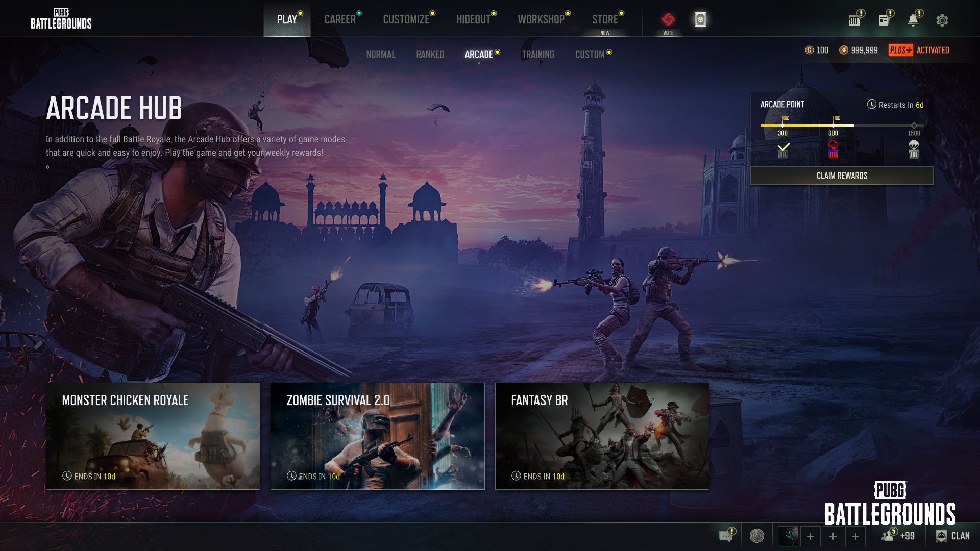Image resolution: width=980 pixels, height=551 pixels.
Task: Open the STORE menu item
Action: click(x=604, y=19)
